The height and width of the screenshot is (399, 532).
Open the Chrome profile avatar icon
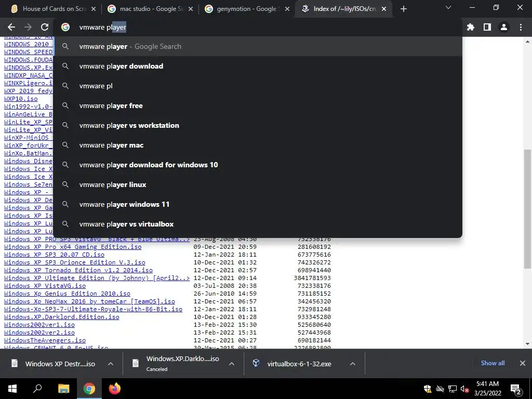click(504, 27)
